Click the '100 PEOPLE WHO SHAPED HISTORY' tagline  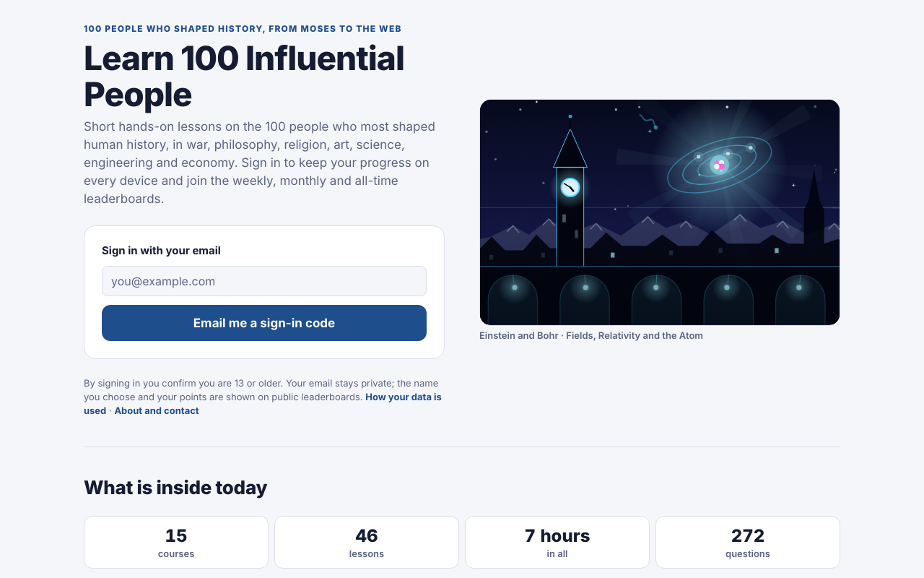point(243,29)
